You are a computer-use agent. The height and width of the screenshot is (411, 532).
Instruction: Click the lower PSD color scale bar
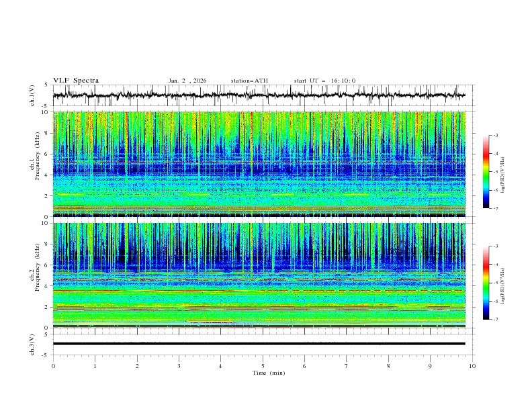[486, 283]
